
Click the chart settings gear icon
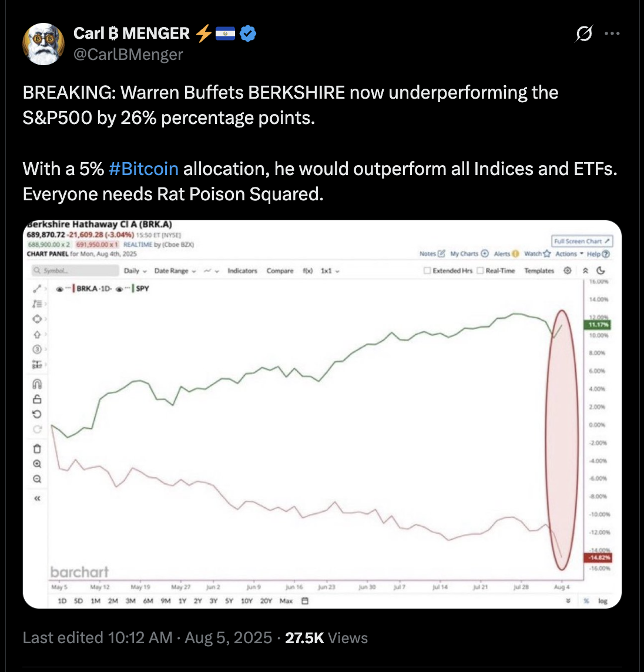tap(568, 271)
